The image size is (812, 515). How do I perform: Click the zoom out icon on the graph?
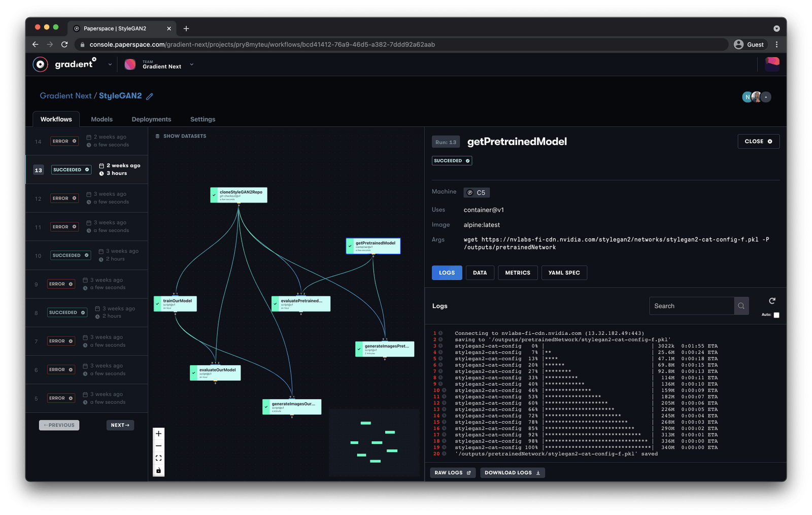(158, 445)
